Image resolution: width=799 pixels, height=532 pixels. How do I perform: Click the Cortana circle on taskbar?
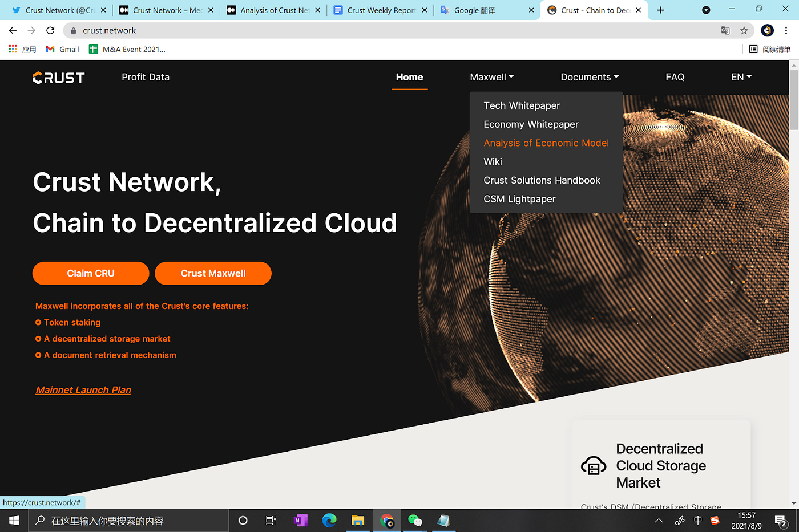(243, 521)
